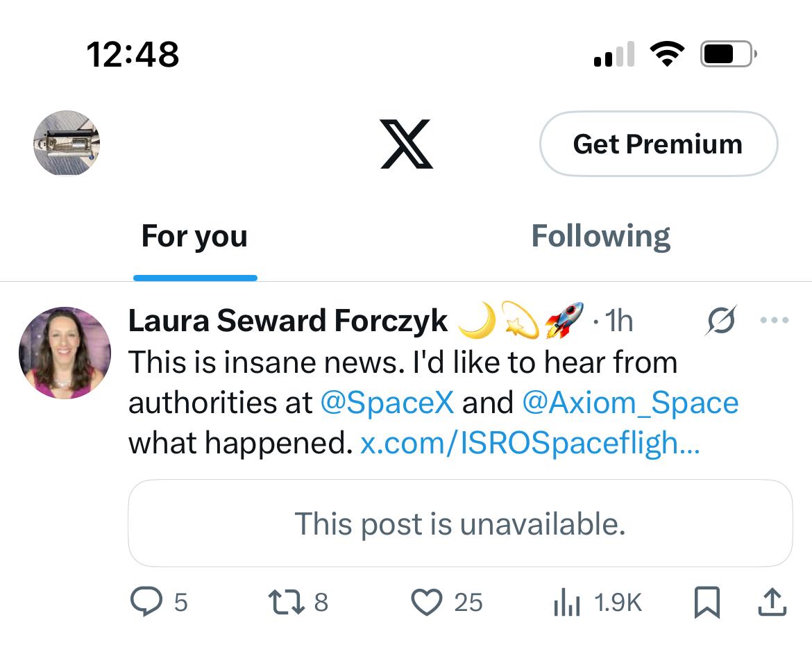Click the Get Premium button
Viewport: 812px width, 645px height.
pos(658,144)
